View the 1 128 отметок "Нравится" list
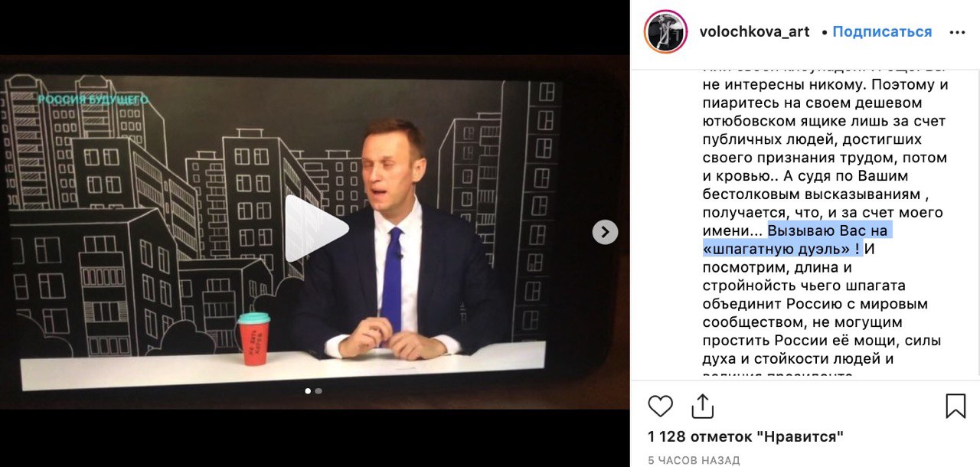This screenshot has height=467, width=980. [746, 437]
